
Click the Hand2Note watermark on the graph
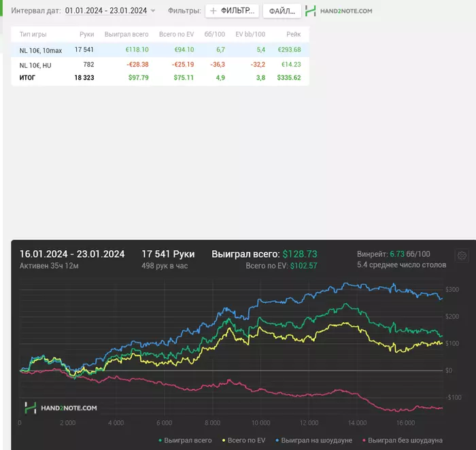61,408
